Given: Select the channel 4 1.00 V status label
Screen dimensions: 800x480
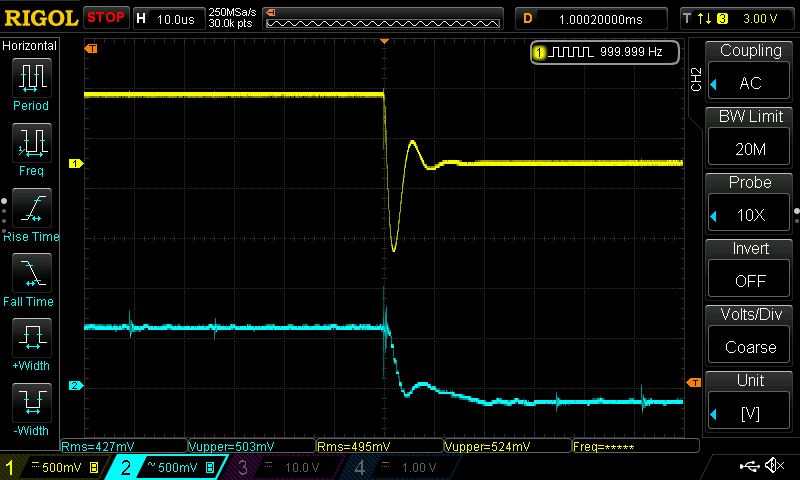Looking at the screenshot, I should [418, 468].
